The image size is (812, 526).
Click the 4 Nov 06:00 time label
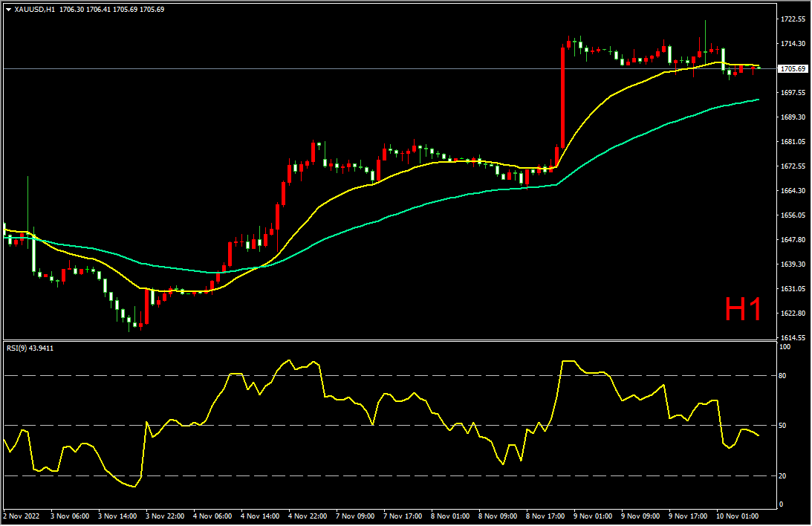click(x=212, y=516)
